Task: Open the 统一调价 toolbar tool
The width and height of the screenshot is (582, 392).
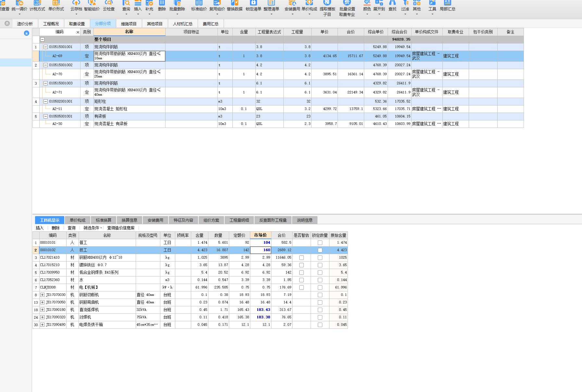Action: click(19, 6)
